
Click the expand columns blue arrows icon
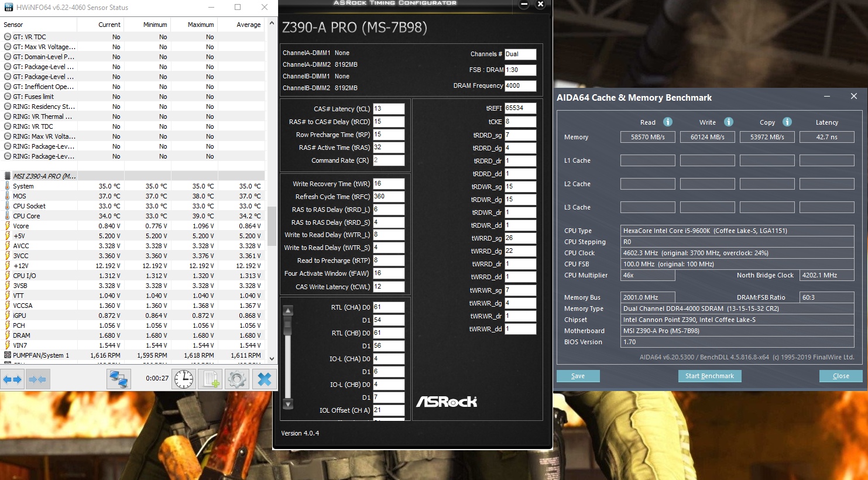[12, 379]
